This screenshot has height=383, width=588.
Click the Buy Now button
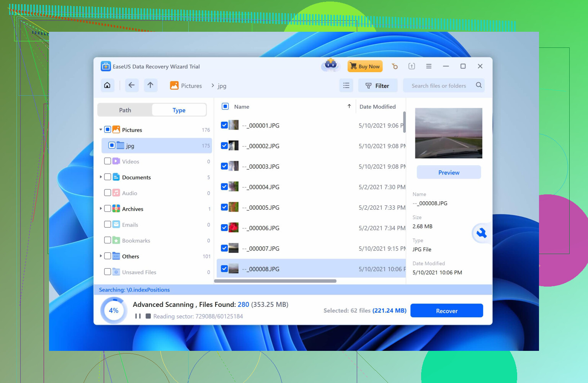click(365, 66)
